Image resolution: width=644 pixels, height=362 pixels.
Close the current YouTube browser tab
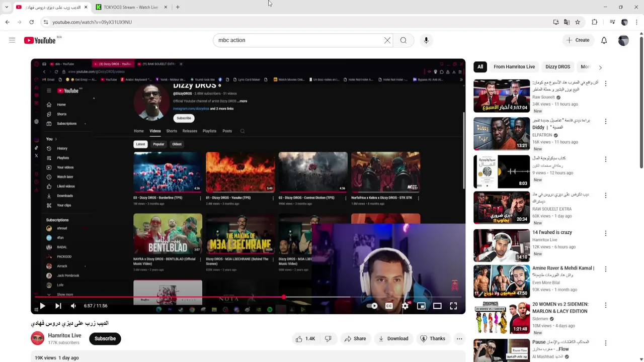coord(86,7)
